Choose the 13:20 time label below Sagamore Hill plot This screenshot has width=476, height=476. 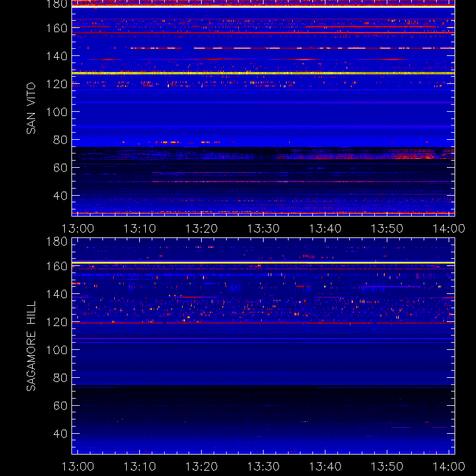(x=202, y=466)
